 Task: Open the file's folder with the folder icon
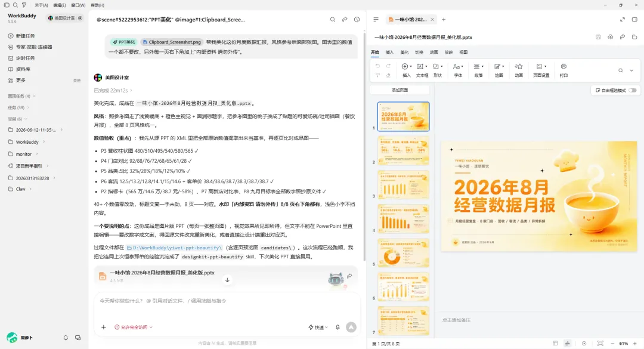coord(634,37)
